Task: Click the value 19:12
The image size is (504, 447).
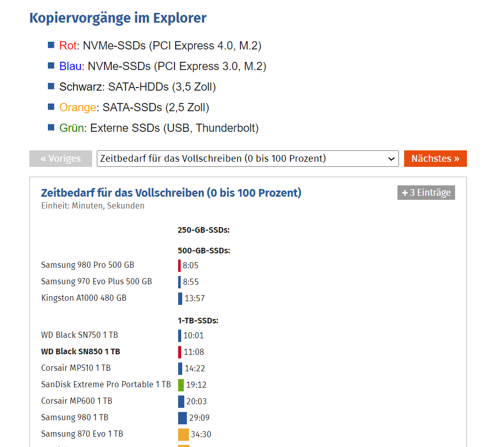Action: [196, 385]
